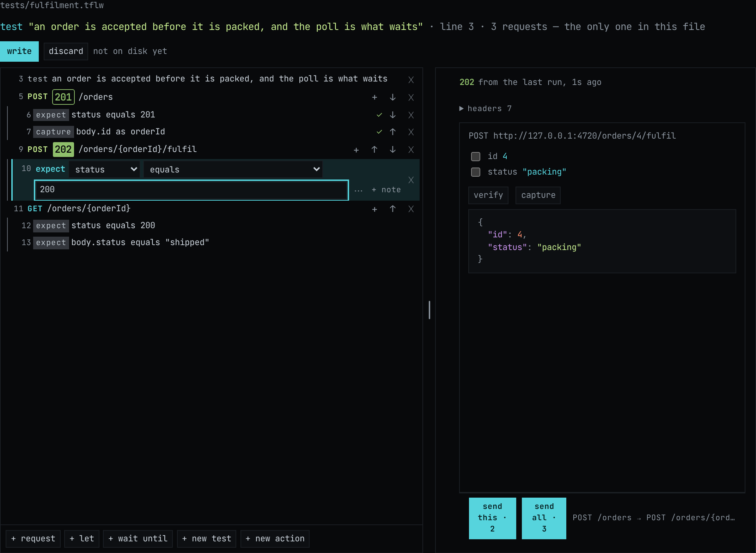Move POST /orders request down
756x553 pixels.
[392, 97]
